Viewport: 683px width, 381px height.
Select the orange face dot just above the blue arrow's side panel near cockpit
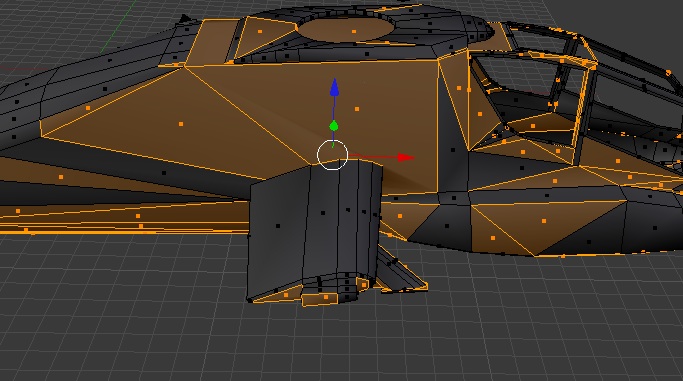coord(459,88)
